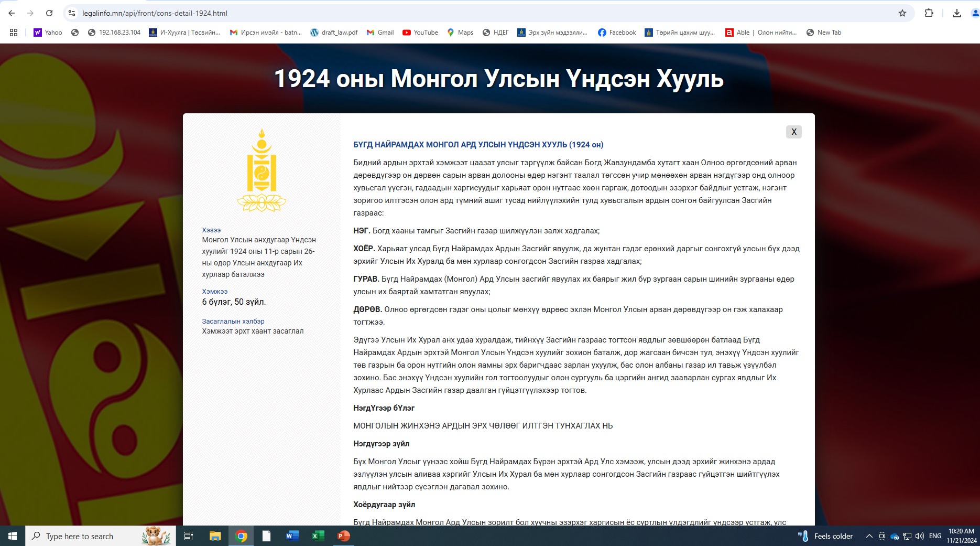This screenshot has width=980, height=546.
Task: Open the Feels colder weather widget
Action: (829, 536)
